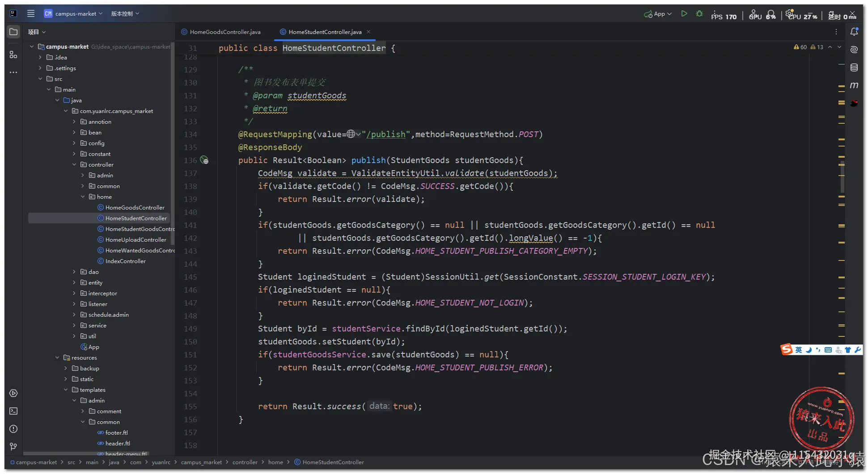Open Sogou input toolbar settings wrench

pyautogui.click(x=857, y=350)
